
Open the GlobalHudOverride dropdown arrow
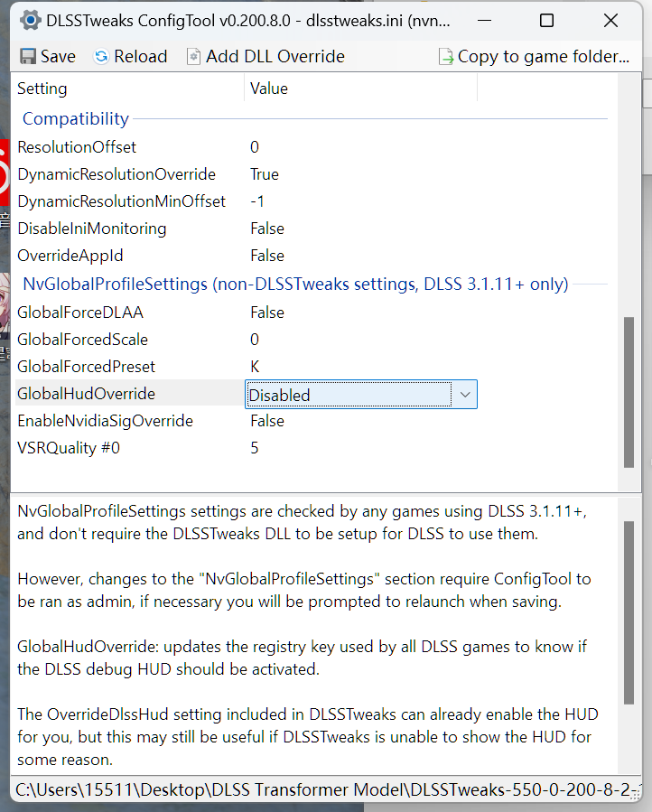(x=464, y=395)
